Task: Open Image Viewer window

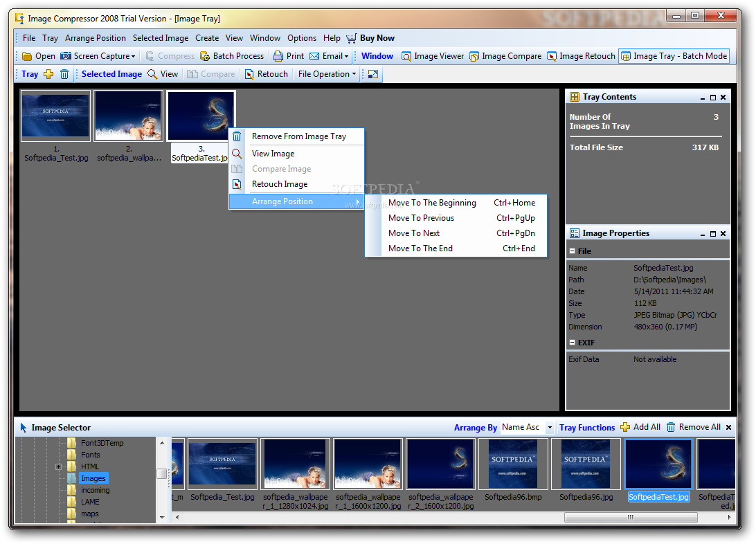Action: pyautogui.click(x=433, y=56)
